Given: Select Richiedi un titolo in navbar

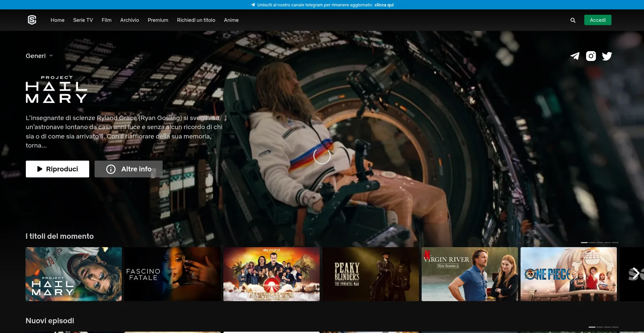Looking at the screenshot, I should click(x=196, y=20).
